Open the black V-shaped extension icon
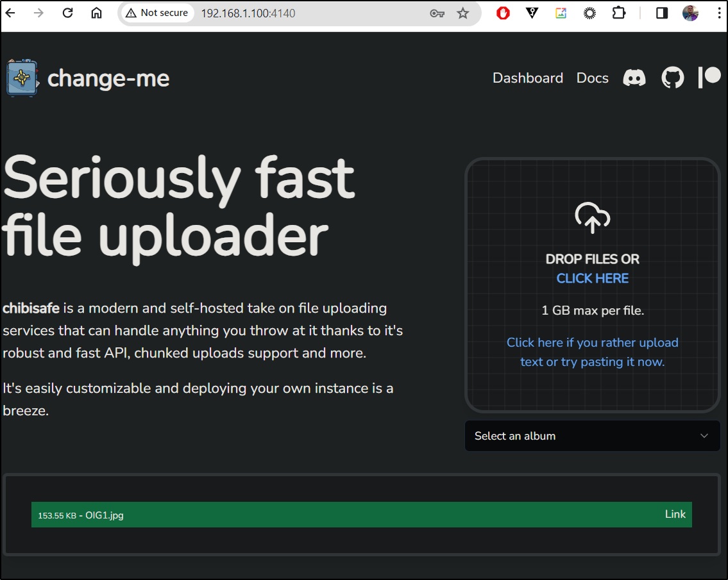 pyautogui.click(x=532, y=13)
